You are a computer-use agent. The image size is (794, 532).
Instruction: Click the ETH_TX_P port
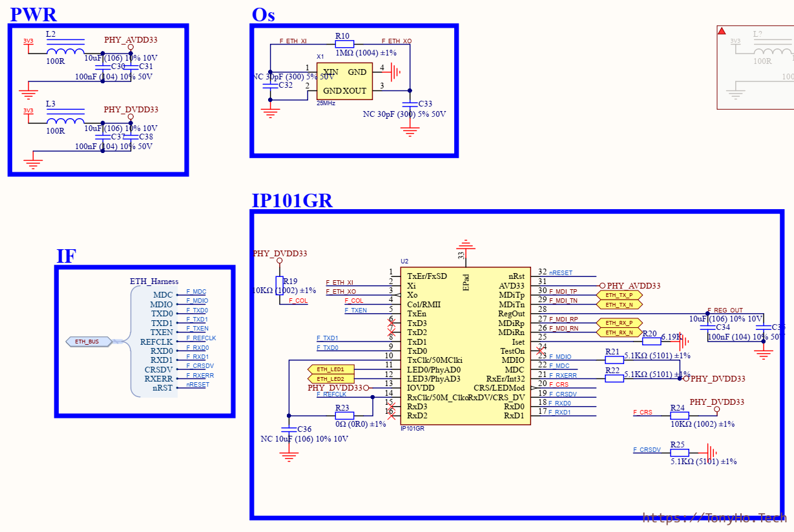(619, 295)
